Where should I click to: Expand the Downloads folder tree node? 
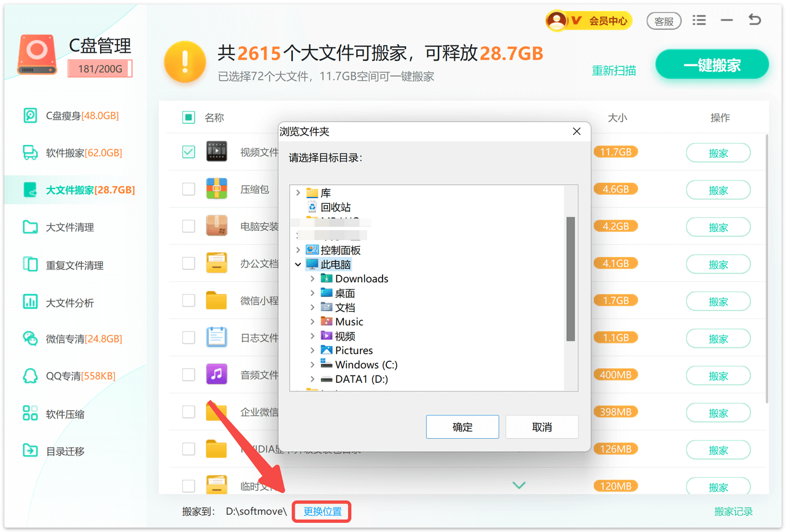point(313,279)
